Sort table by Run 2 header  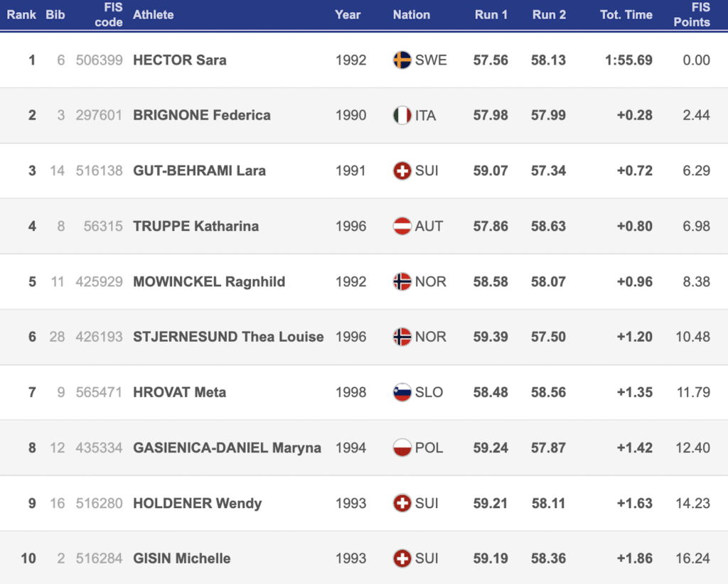click(549, 14)
